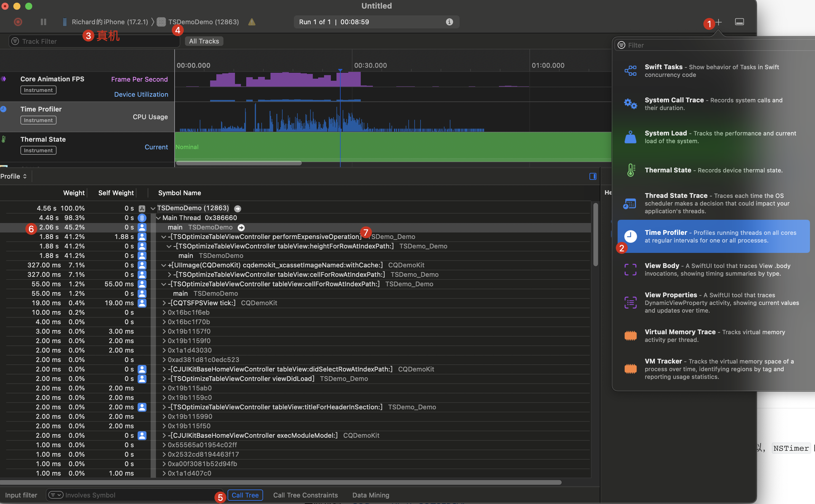Expand the titleForHeaderInSection row

[x=164, y=407]
